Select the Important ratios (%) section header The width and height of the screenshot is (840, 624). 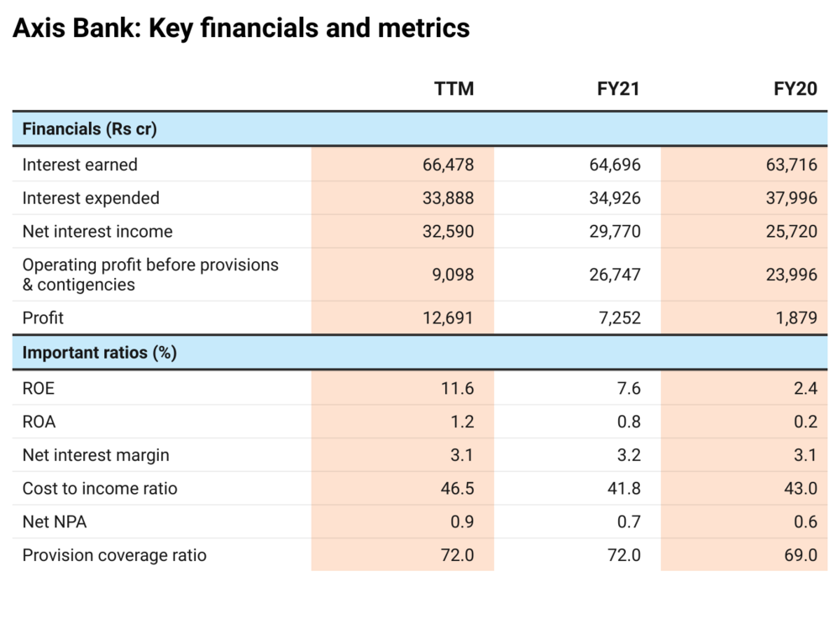pyautogui.click(x=99, y=353)
